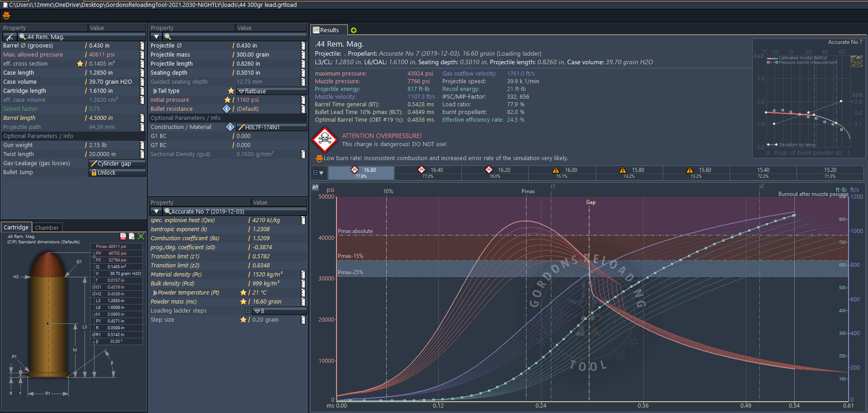Click the unit ruler icon for Gun weight
Image resolution: width=868 pixels, height=413 pixels.
pyautogui.click(x=142, y=145)
